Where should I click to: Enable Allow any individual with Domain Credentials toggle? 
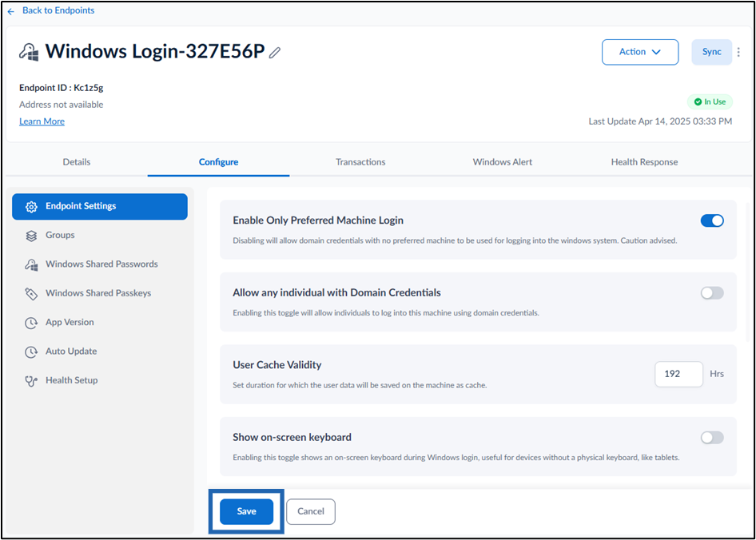(712, 292)
